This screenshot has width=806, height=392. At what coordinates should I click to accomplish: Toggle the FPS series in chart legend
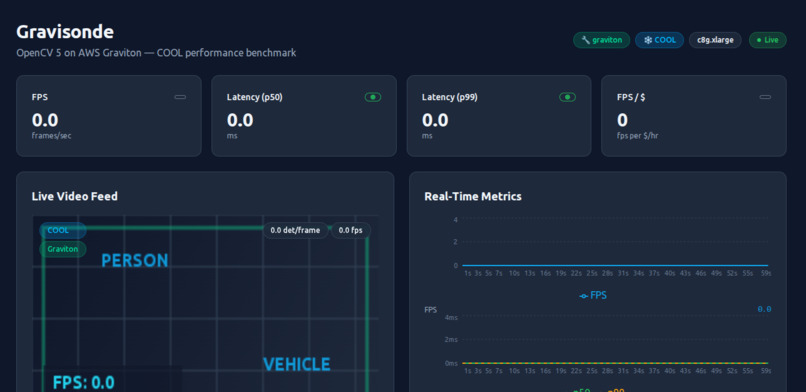[x=593, y=295]
